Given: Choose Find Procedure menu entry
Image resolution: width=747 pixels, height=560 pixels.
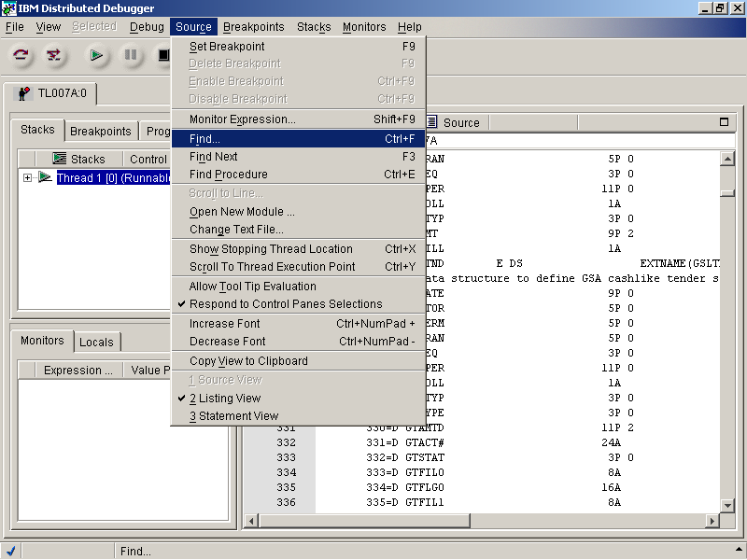Looking at the screenshot, I should point(298,175).
